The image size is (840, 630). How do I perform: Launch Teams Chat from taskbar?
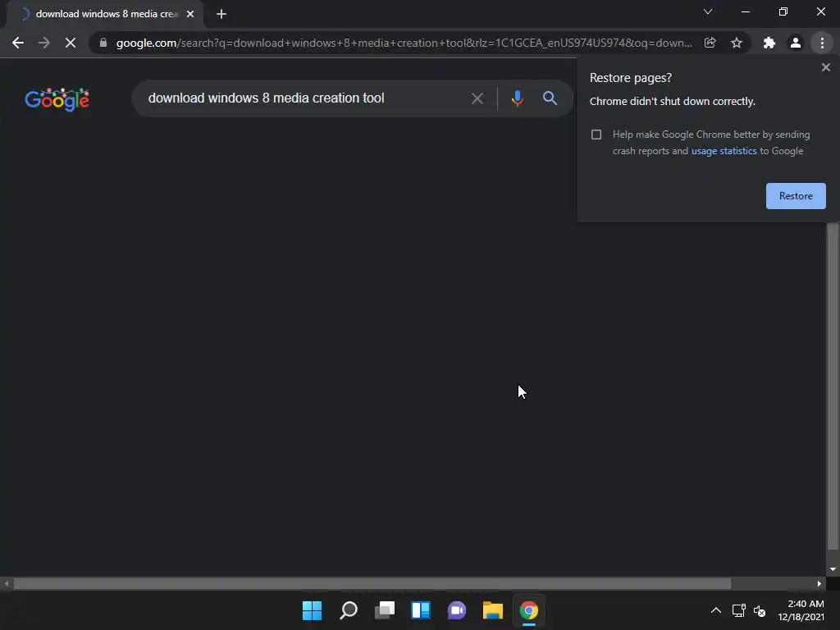[457, 610]
